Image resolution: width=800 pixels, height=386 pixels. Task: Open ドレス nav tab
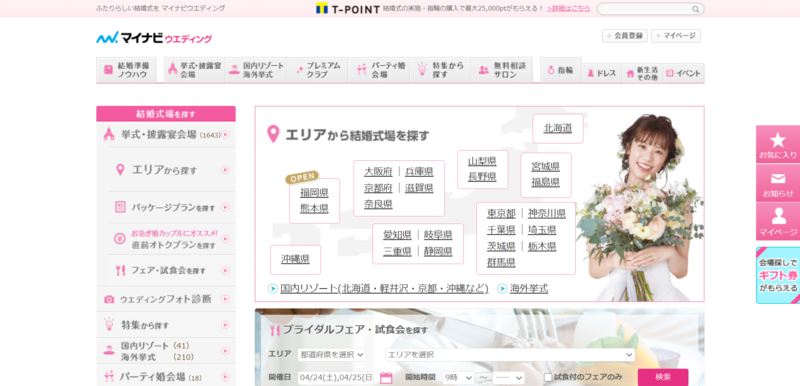(x=602, y=73)
